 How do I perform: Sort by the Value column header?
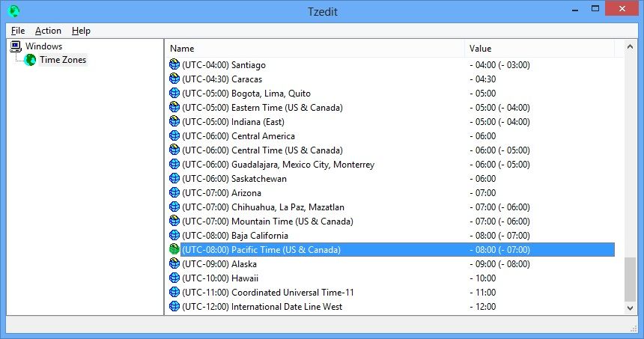click(x=540, y=49)
